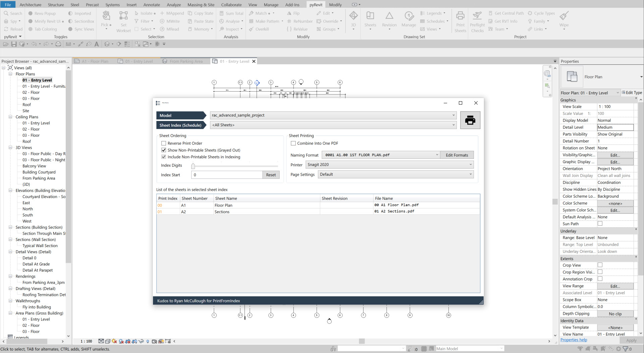
Task: Click the Edit Formats button
Action: point(457,155)
